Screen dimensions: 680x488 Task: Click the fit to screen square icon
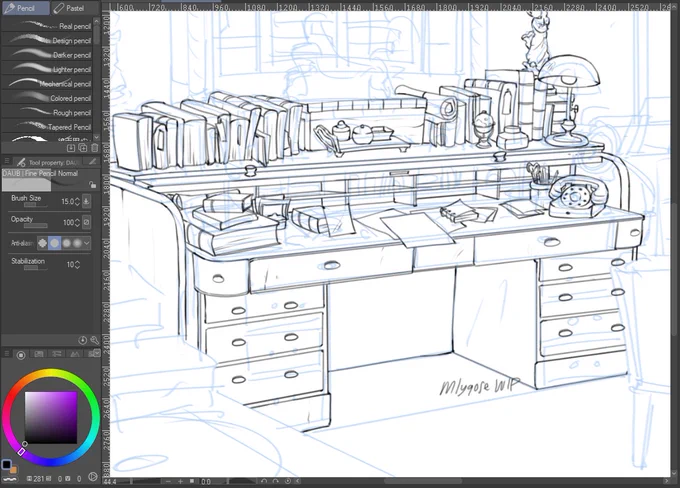192,481
